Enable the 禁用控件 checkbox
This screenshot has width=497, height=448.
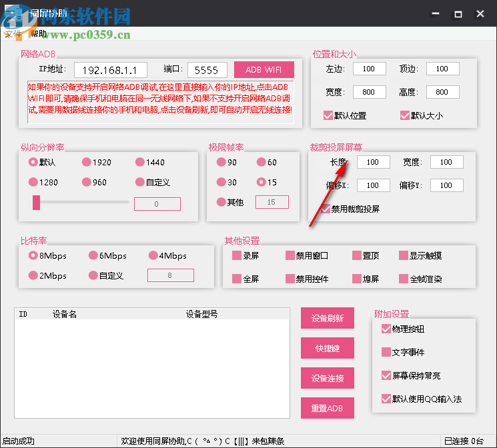[x=290, y=279]
